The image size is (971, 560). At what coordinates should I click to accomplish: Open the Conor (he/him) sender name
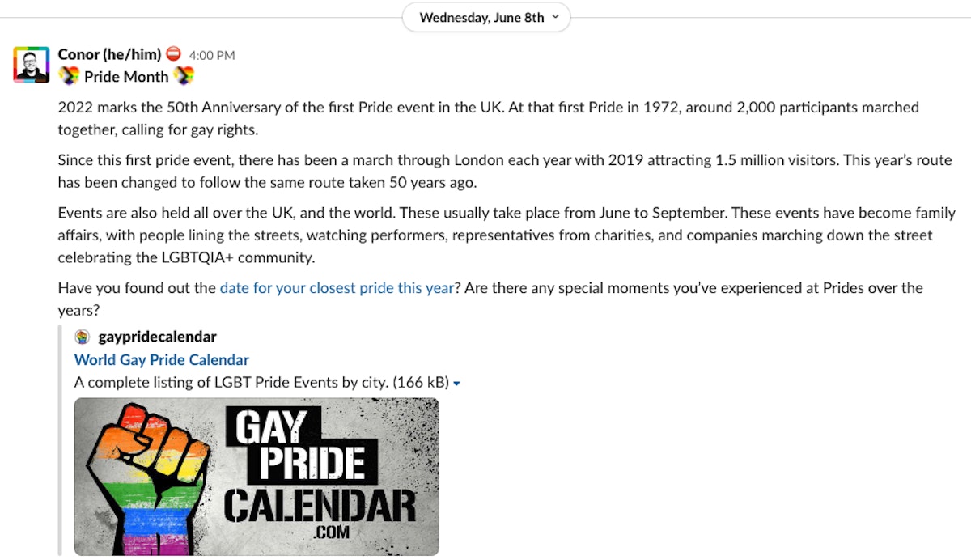(x=109, y=55)
